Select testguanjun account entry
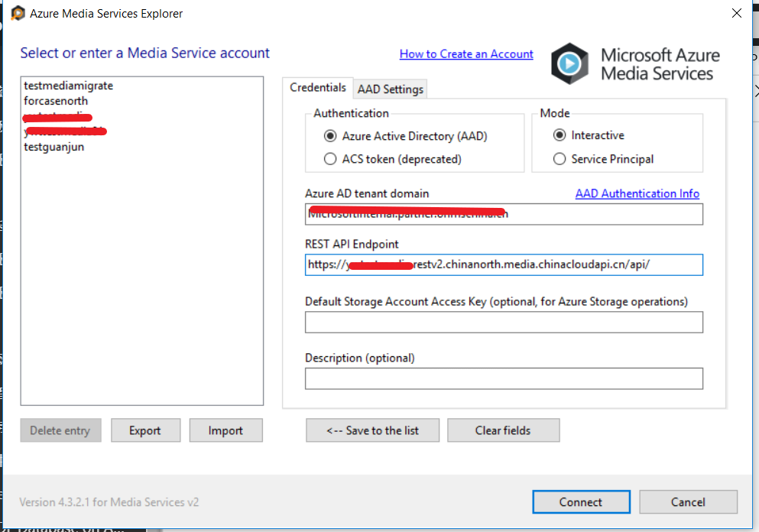This screenshot has width=759, height=532. tap(54, 147)
